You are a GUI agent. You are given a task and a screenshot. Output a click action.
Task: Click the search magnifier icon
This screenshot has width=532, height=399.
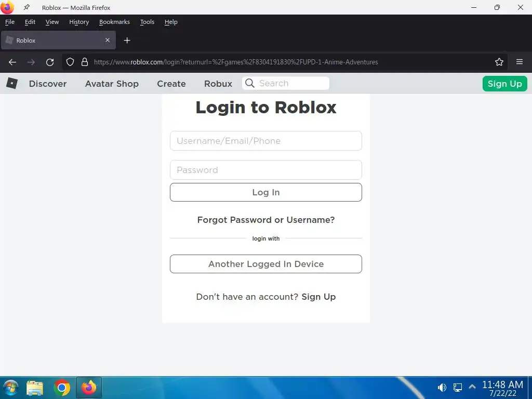pos(250,83)
